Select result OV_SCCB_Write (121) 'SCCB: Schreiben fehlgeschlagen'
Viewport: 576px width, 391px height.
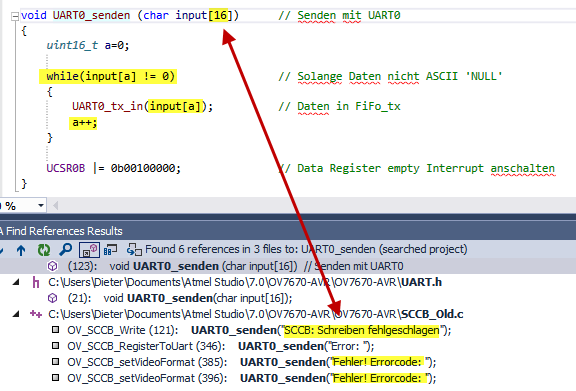[x=259, y=330]
